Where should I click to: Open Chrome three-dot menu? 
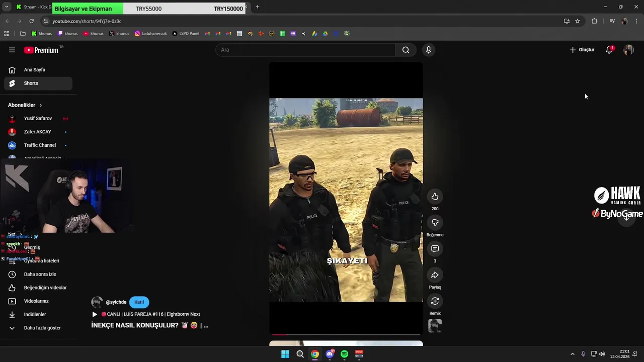637,21
